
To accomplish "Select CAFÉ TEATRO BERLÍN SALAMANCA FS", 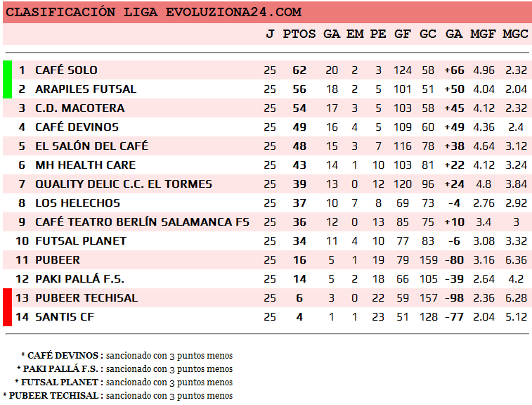I will pos(142,222).
